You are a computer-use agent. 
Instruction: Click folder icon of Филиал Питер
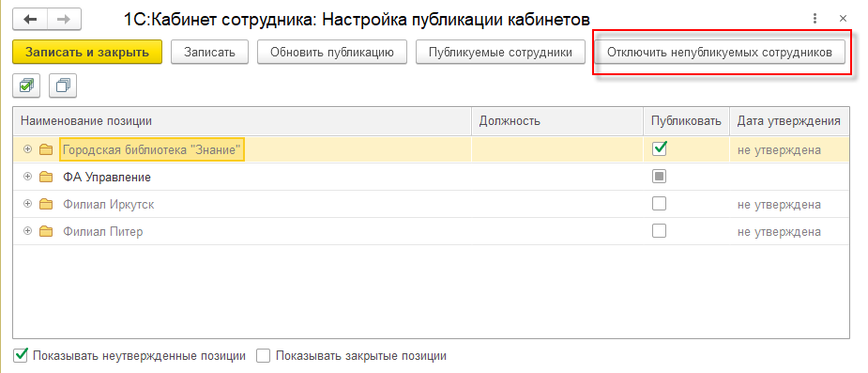point(46,232)
